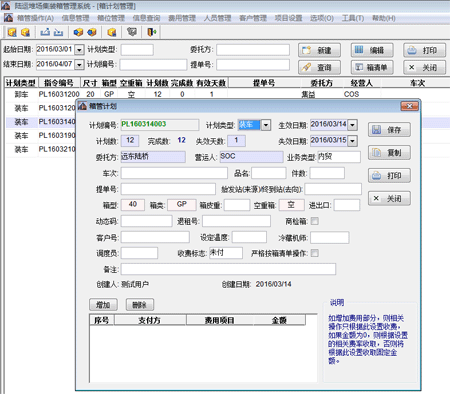Click the 件数 input field
Viewport: 450px width, 394px height.
(x=327, y=173)
